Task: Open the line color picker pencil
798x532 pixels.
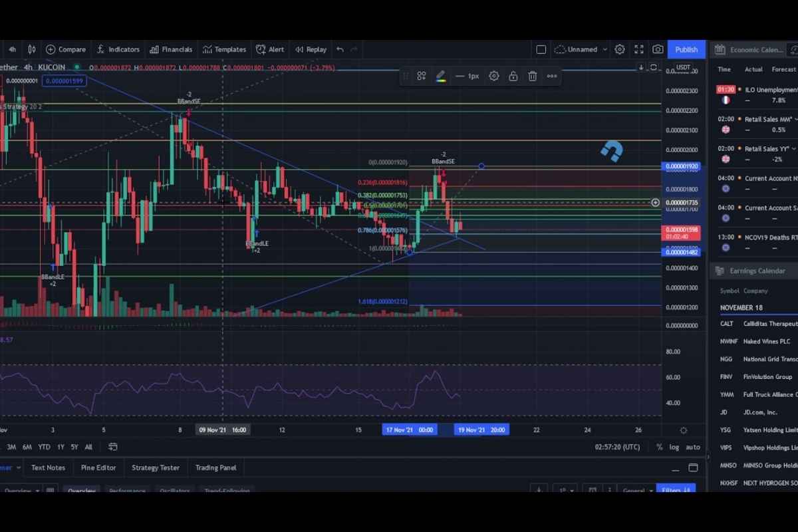Action: click(x=441, y=76)
